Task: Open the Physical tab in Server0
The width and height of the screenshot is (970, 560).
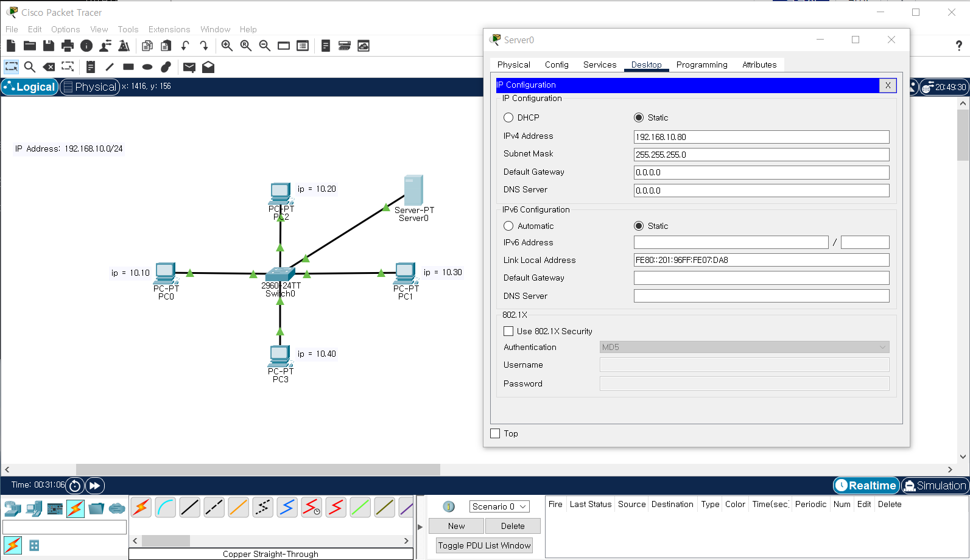Action: (x=514, y=65)
